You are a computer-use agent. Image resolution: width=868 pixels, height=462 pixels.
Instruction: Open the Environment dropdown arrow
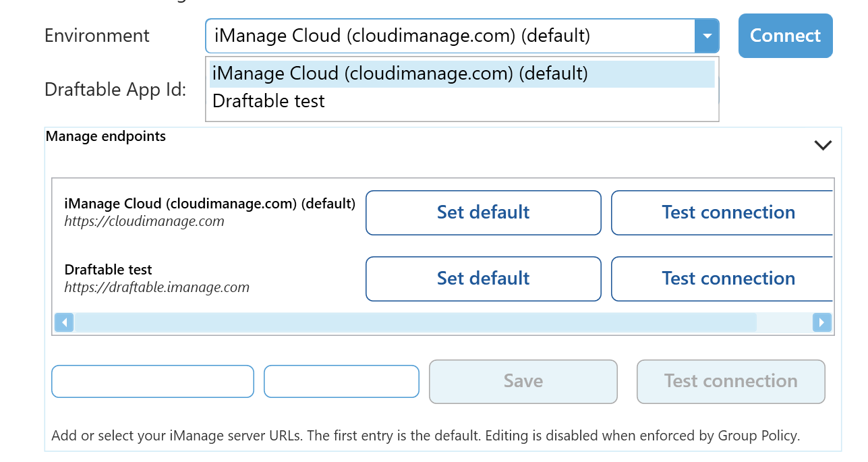(706, 36)
